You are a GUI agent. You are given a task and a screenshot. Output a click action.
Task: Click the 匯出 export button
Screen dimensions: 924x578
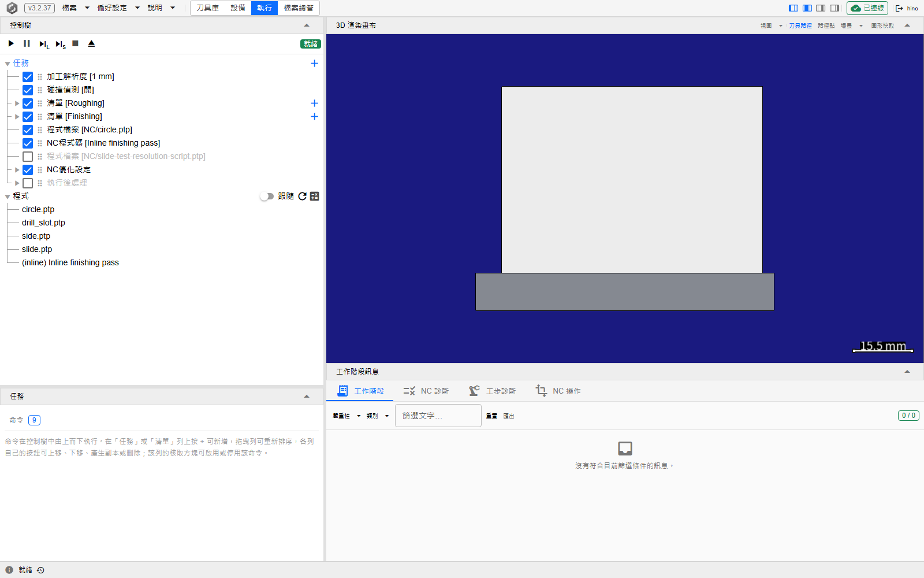click(509, 416)
